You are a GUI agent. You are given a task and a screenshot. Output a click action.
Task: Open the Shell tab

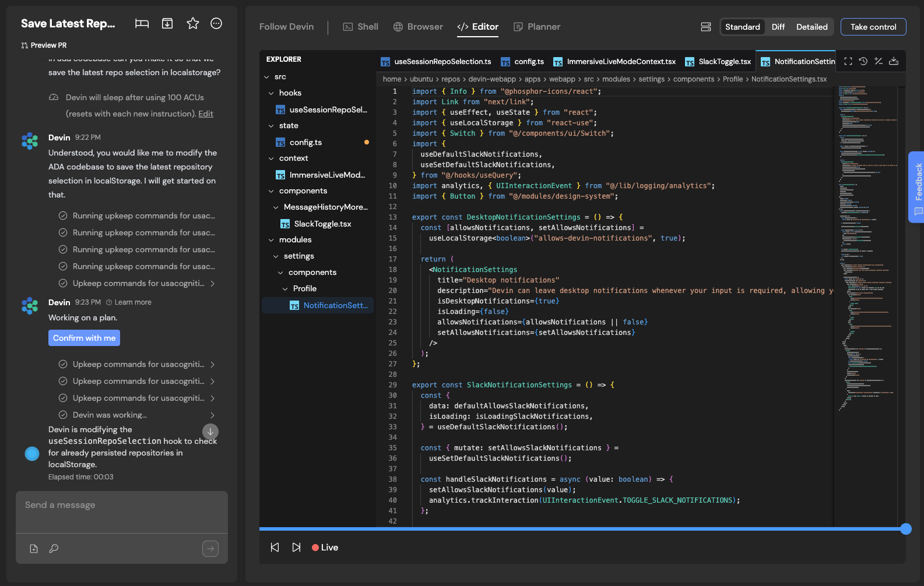tap(361, 27)
